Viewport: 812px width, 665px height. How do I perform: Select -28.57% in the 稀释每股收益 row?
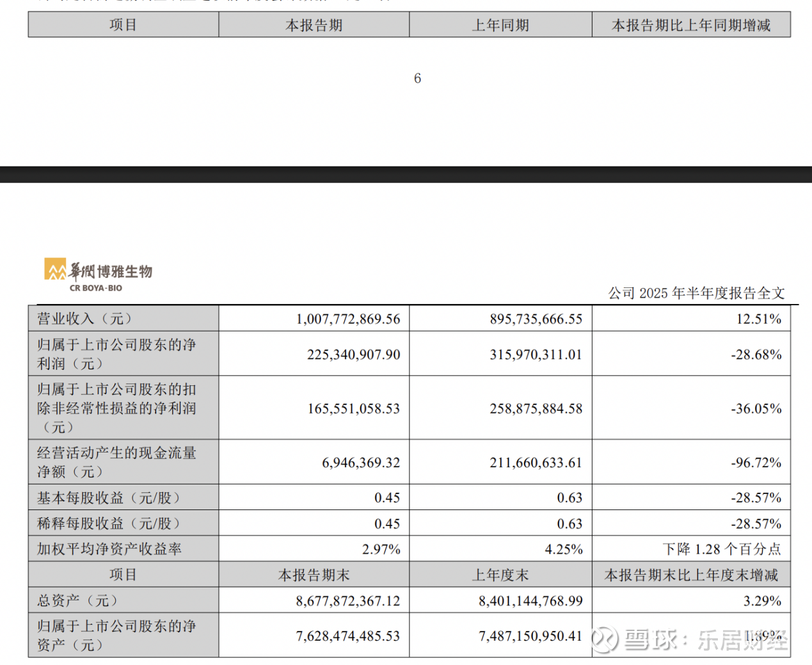(x=756, y=524)
